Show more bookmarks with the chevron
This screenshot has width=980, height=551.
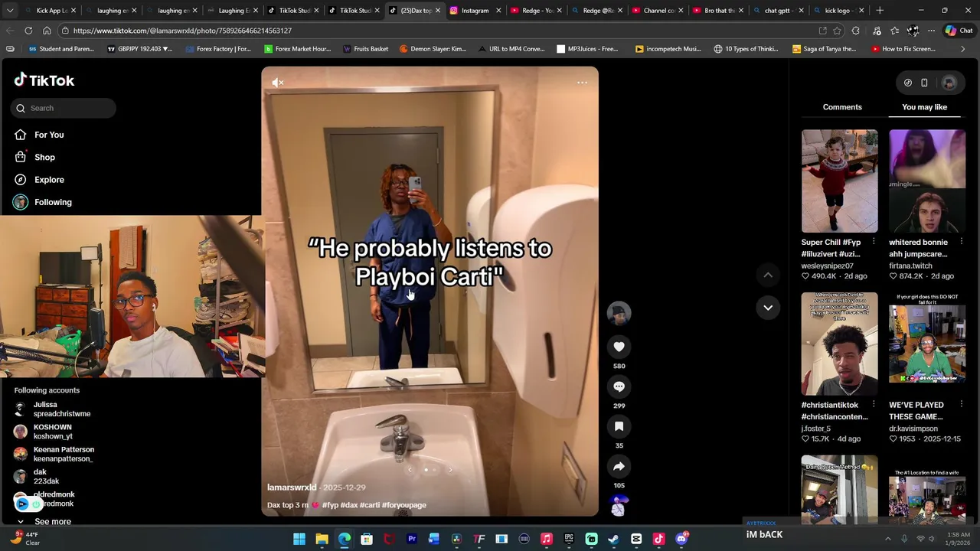pyautogui.click(x=962, y=49)
